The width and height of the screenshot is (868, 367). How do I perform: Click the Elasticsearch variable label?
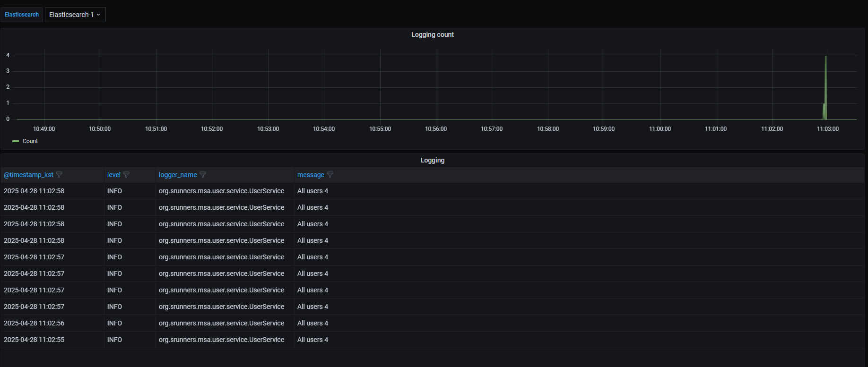tap(22, 15)
